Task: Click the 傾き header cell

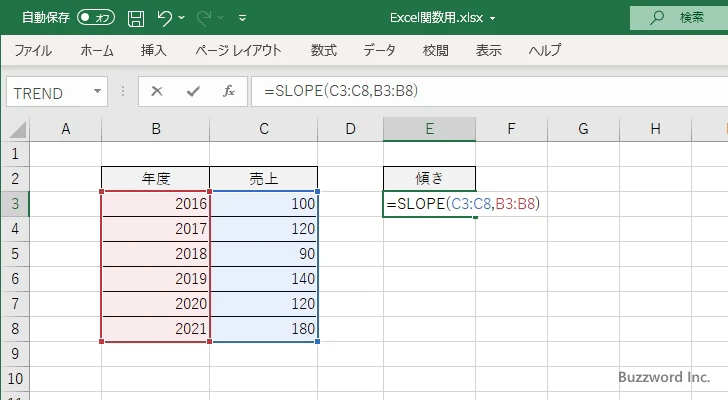Action: point(429,179)
